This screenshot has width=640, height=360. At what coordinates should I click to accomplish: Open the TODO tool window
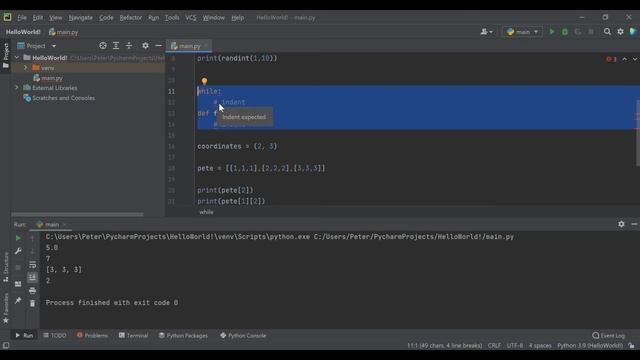(x=54, y=336)
